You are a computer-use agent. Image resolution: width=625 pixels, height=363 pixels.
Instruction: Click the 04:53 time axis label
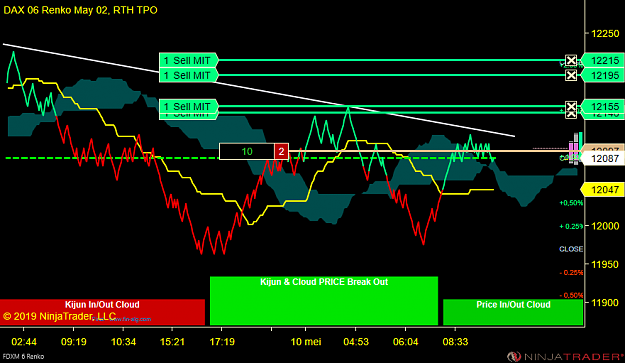(356, 342)
